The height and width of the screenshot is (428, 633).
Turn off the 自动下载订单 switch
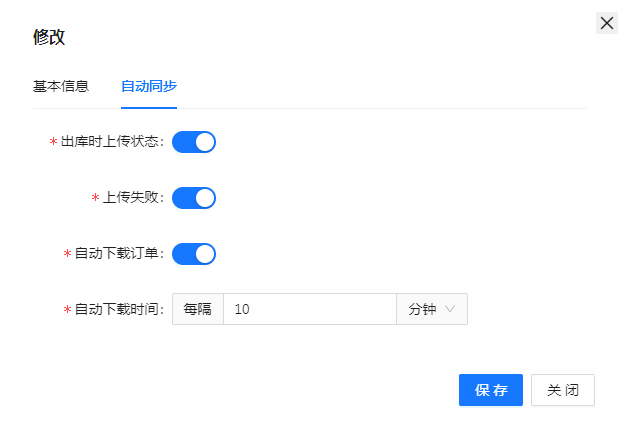194,254
